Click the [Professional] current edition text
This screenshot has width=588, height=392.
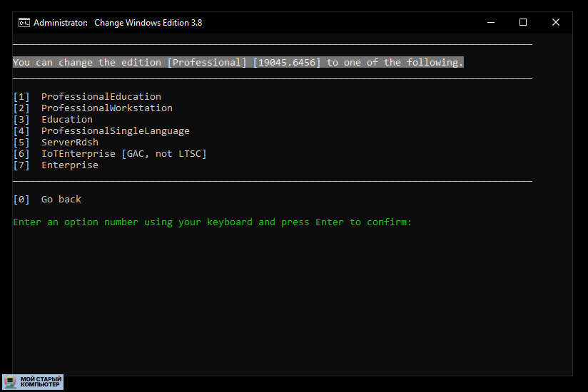[206, 62]
